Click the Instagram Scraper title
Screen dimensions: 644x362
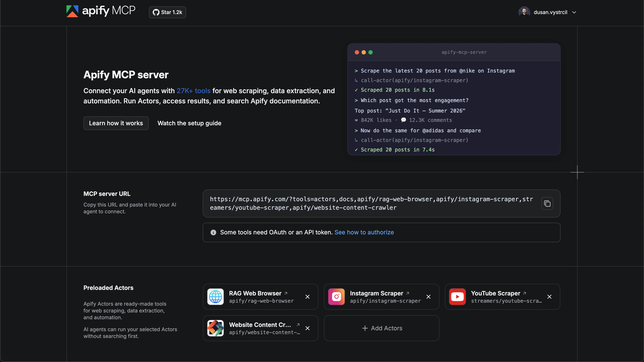pyautogui.click(x=377, y=293)
